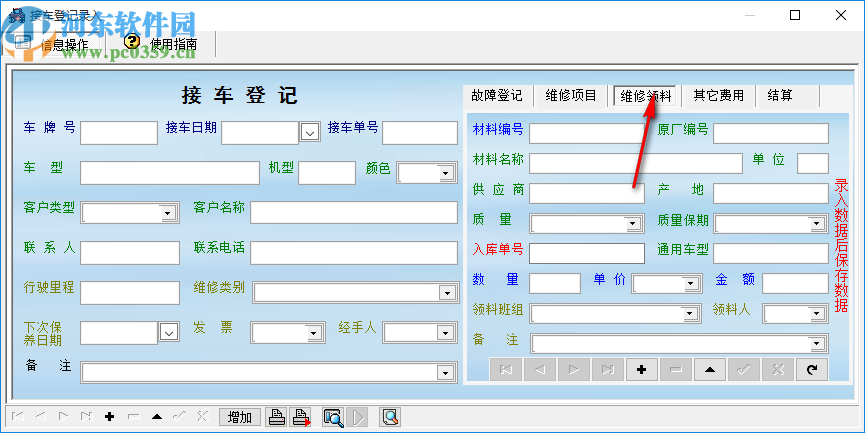Click the up-triangle edit icon in bottom toolbar
Screen dimensions: 865x433
click(x=157, y=417)
